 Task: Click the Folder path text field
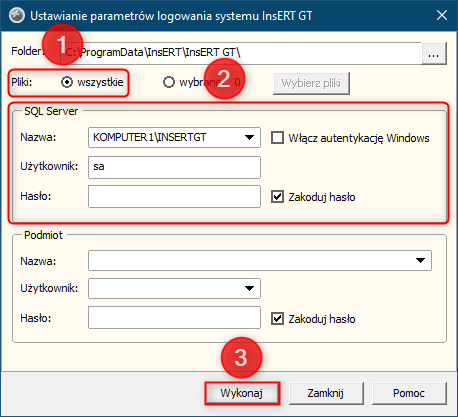click(240, 53)
